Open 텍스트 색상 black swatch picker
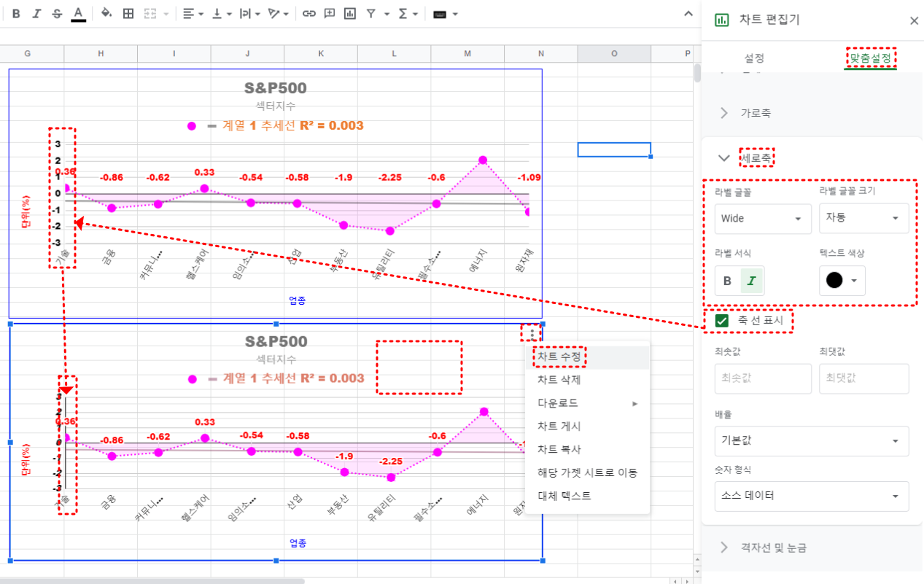The image size is (924, 584). (x=842, y=281)
